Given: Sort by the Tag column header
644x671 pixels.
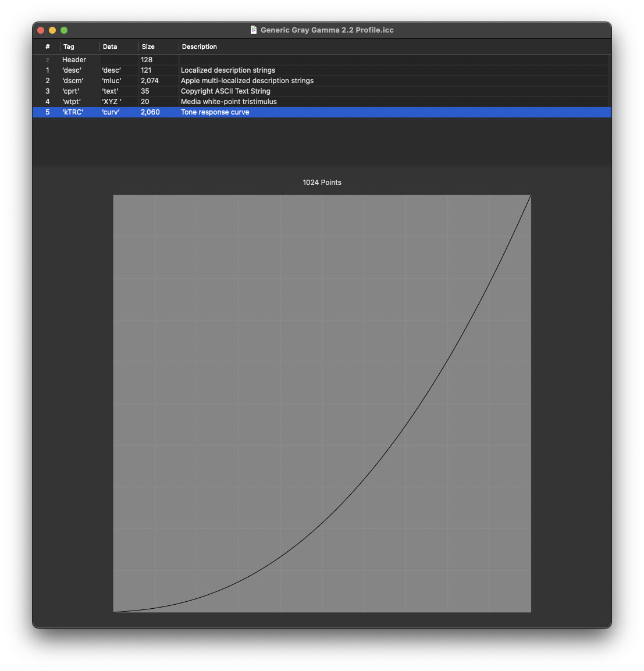Looking at the screenshot, I should click(80, 47).
